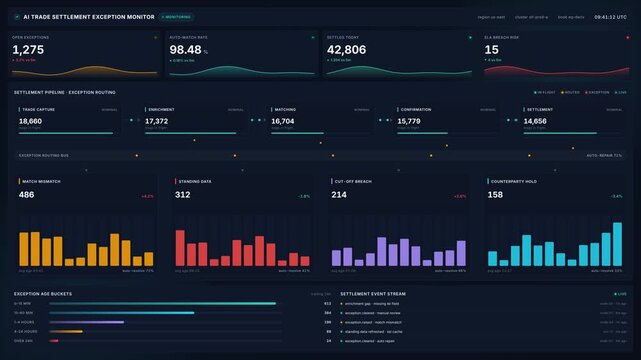
Task: Select the Trade Capture pipeline stage
Action: (67, 121)
